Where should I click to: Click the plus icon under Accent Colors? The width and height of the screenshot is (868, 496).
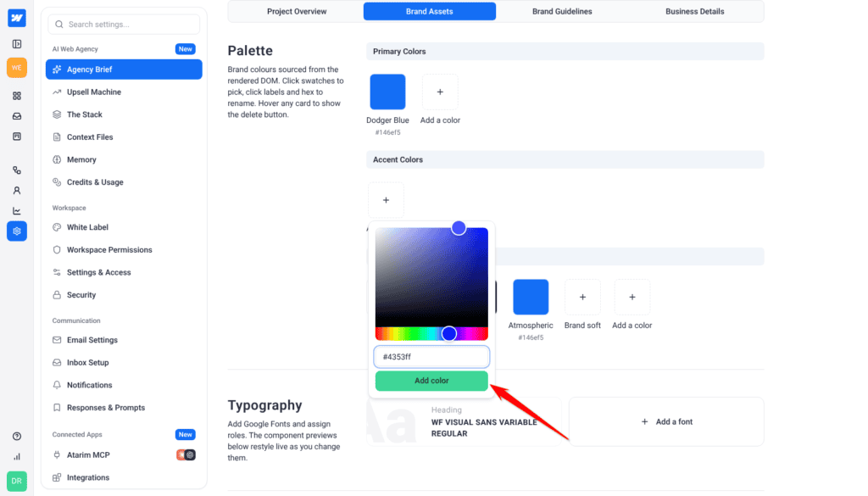pyautogui.click(x=386, y=200)
